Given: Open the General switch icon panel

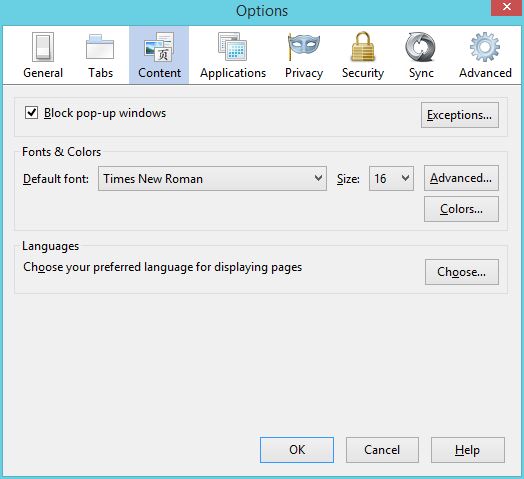Looking at the screenshot, I should point(43,47).
